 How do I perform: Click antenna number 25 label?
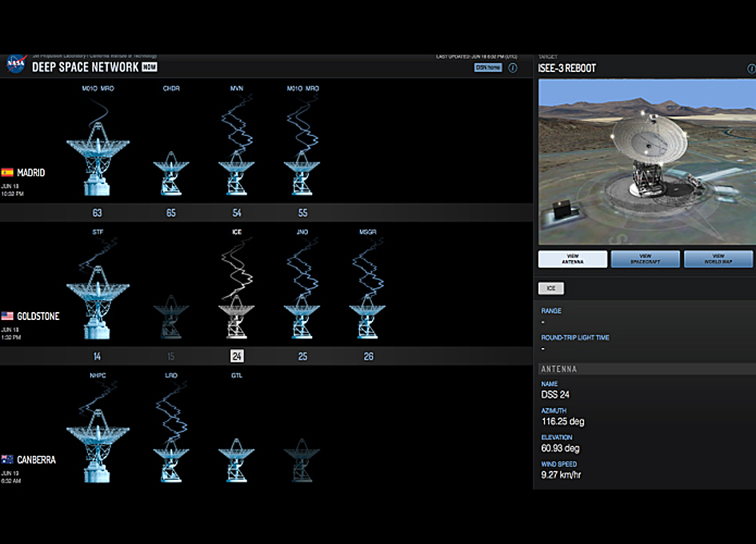coord(302,356)
